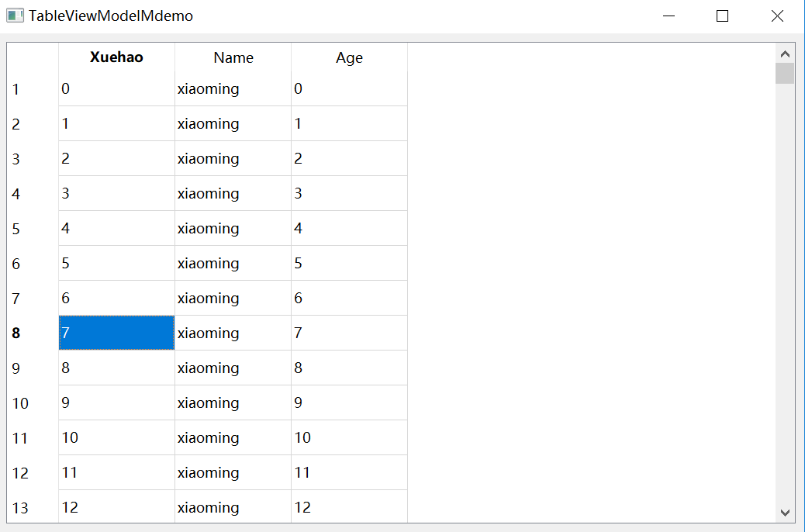Select row header 13
This screenshot has height=532, width=805.
33,507
